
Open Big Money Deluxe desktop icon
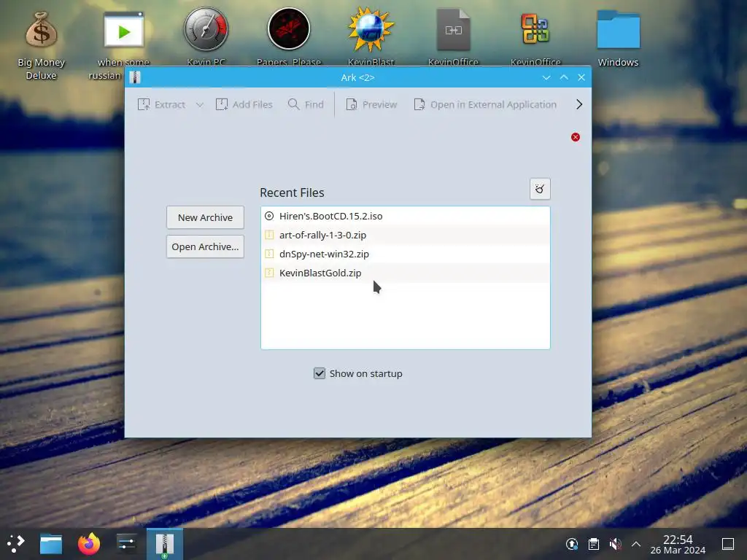[41, 45]
